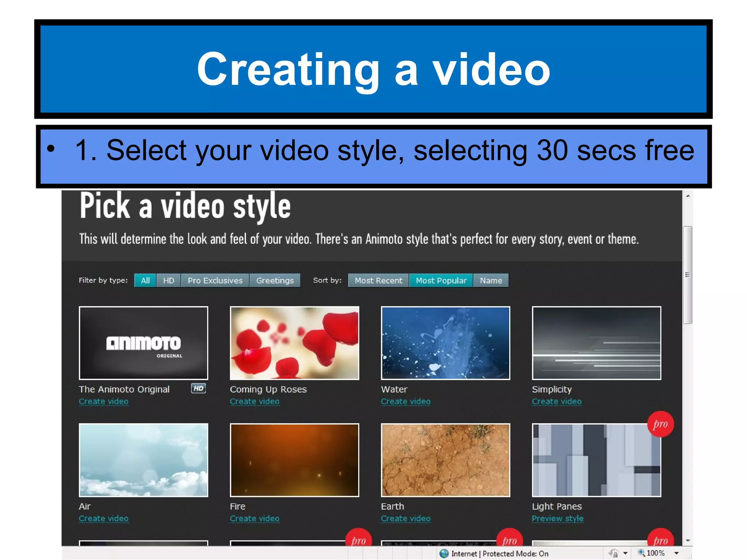Click Create video under Earth
This screenshot has height=560, width=747.
[x=406, y=518]
